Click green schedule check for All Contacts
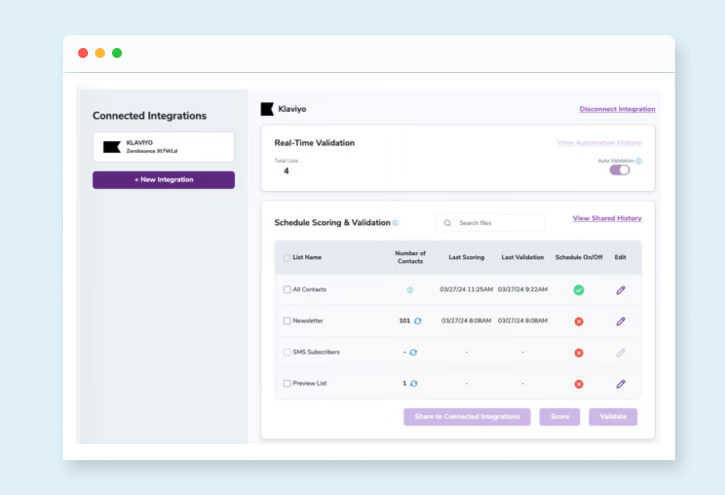The height and width of the screenshot is (495, 725). click(x=578, y=290)
